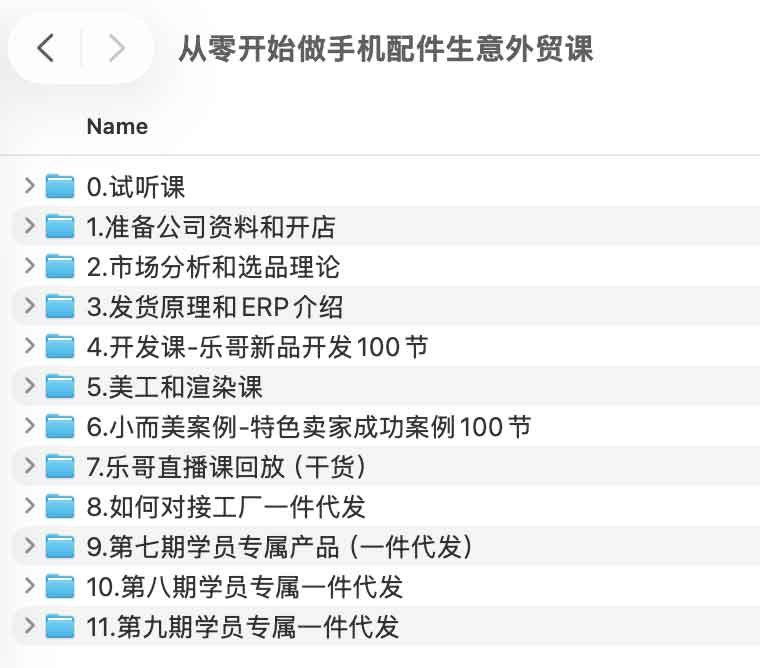Select the 11.第九期学员专属一件代发 row name
Viewport: 760px width, 668px height.
tap(243, 627)
